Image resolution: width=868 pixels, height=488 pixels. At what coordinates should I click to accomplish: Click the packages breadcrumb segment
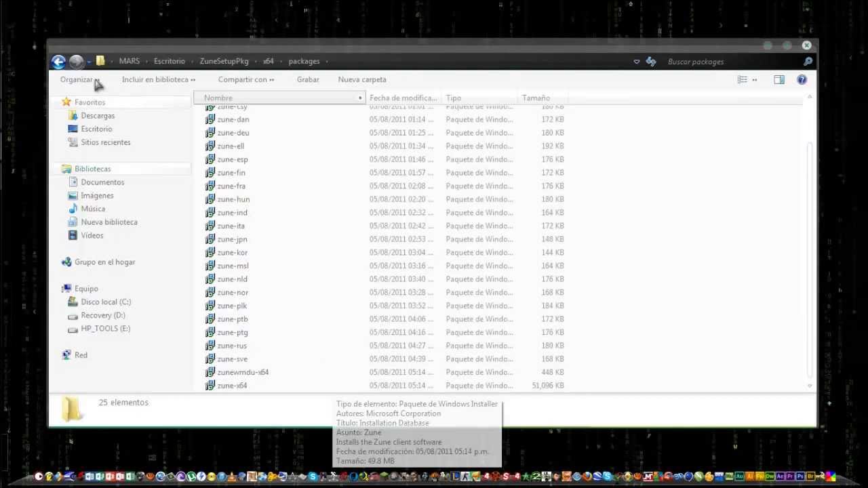click(304, 62)
